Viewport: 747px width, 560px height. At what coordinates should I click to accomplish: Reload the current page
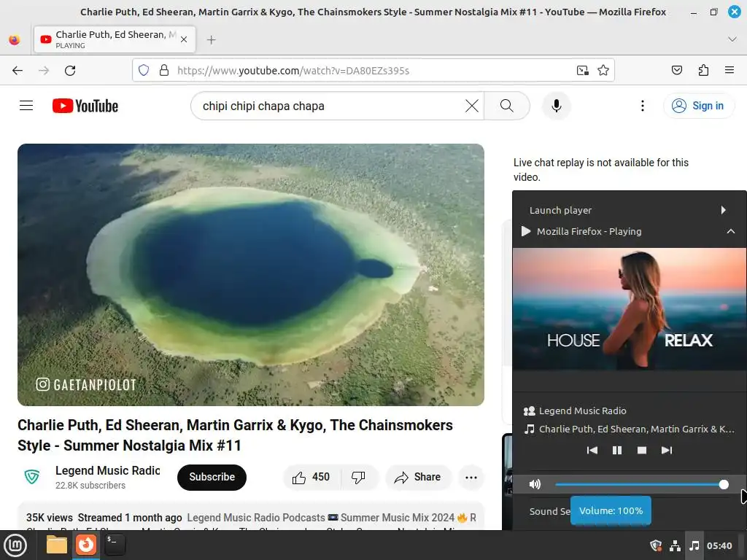click(70, 71)
